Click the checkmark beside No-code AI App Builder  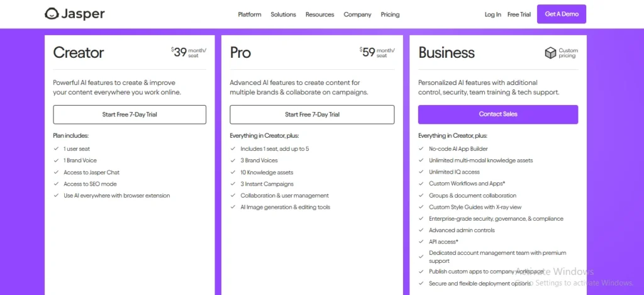pos(421,148)
